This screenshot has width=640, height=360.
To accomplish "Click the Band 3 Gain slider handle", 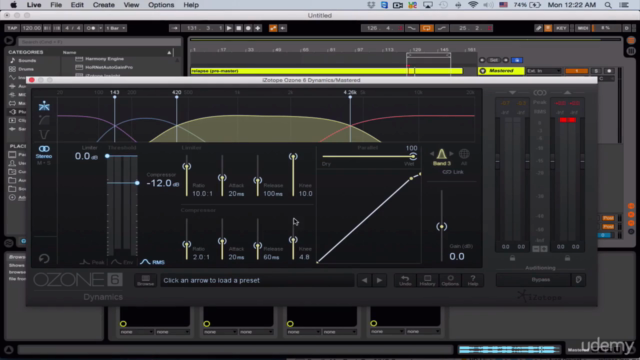I will click(441, 227).
